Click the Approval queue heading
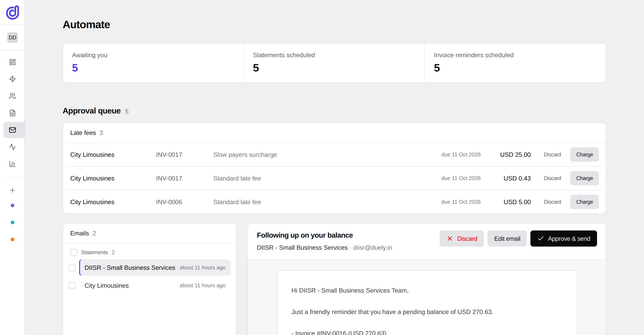 91,111
